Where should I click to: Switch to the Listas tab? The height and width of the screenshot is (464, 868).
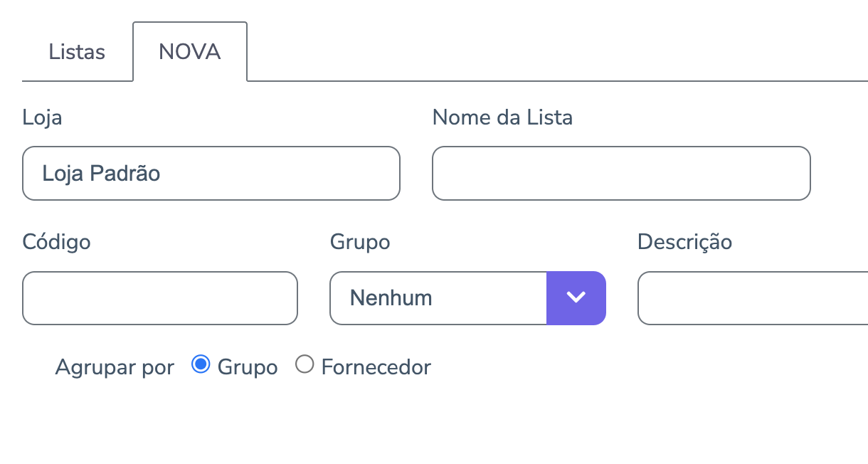coord(77,52)
